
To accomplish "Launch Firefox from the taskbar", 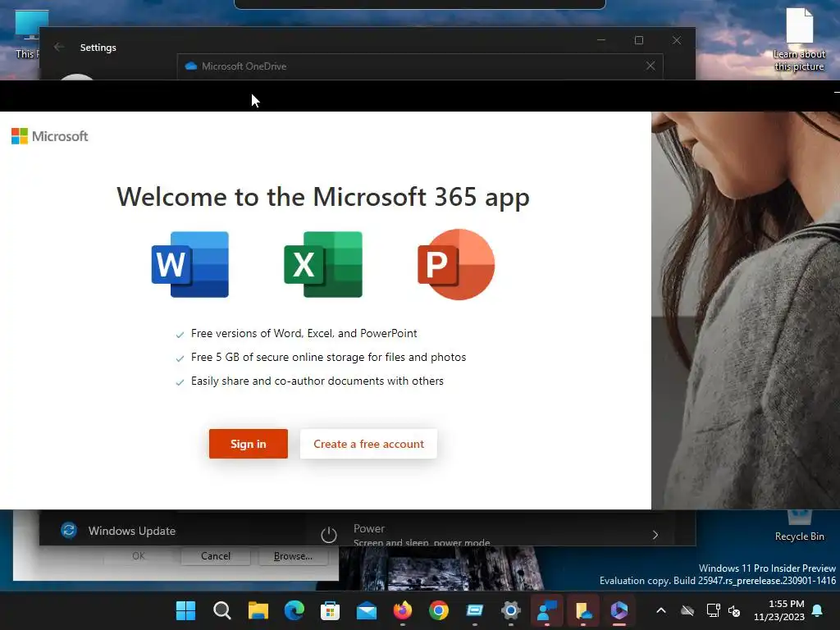I will click(402, 610).
